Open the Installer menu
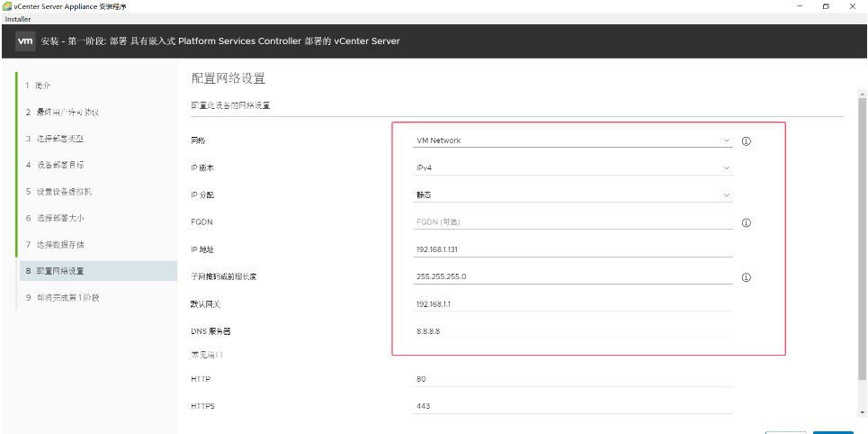The image size is (868, 434). click(18, 20)
